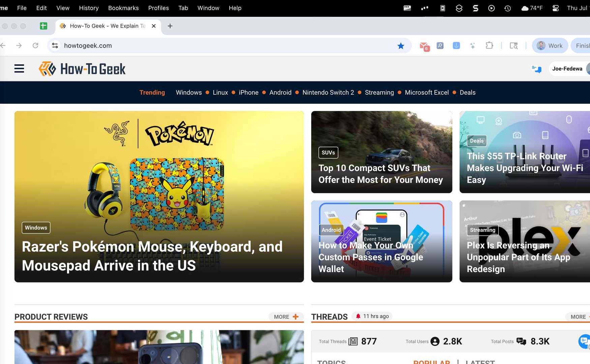This screenshot has height=364, width=590.
Task: Click the S-shaped menu bar icon
Action: click(x=475, y=8)
